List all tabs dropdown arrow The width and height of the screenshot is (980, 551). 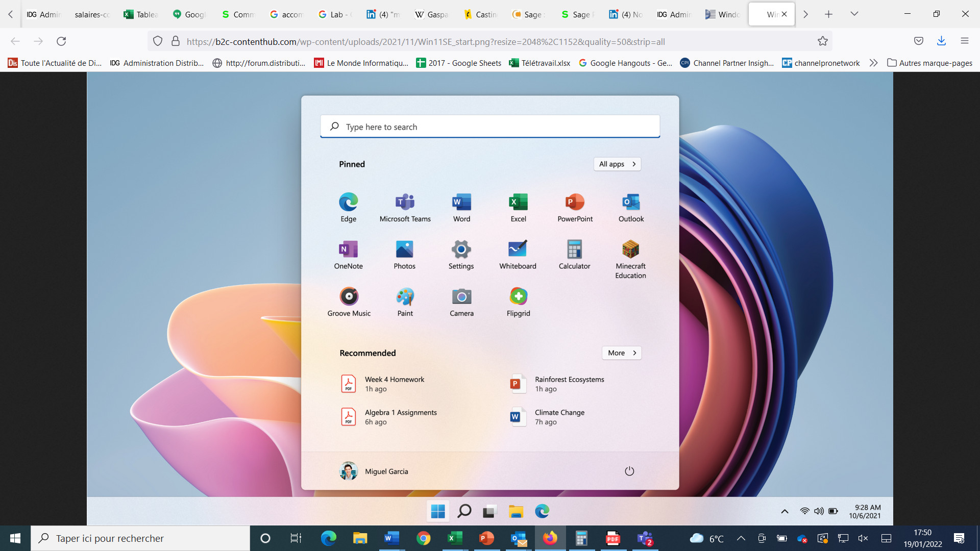(x=854, y=14)
